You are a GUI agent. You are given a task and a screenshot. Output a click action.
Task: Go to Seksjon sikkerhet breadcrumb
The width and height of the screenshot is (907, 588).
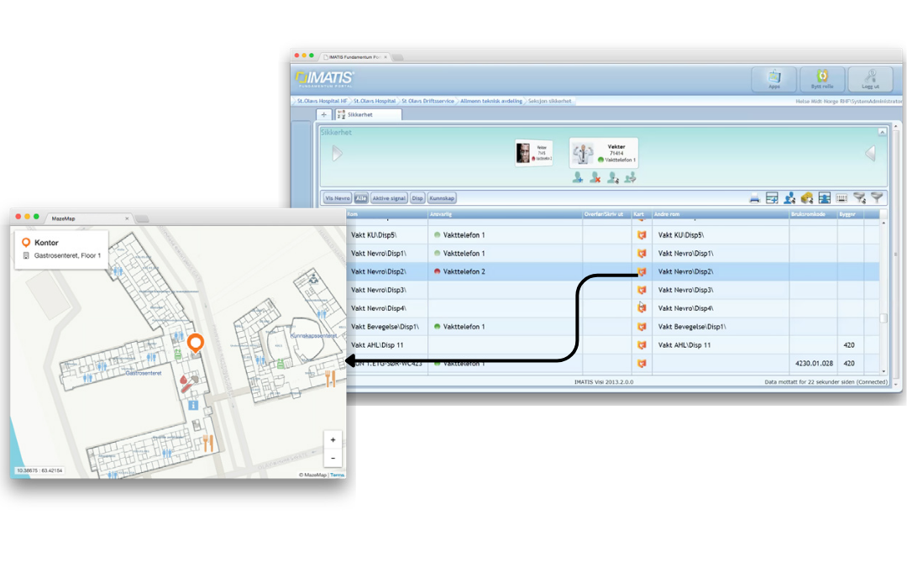(549, 101)
